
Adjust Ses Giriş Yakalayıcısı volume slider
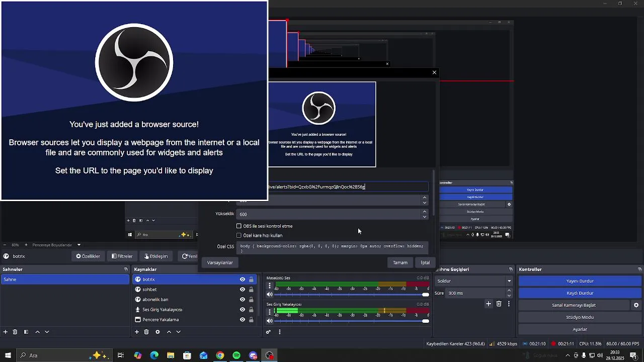pyautogui.click(x=352, y=321)
